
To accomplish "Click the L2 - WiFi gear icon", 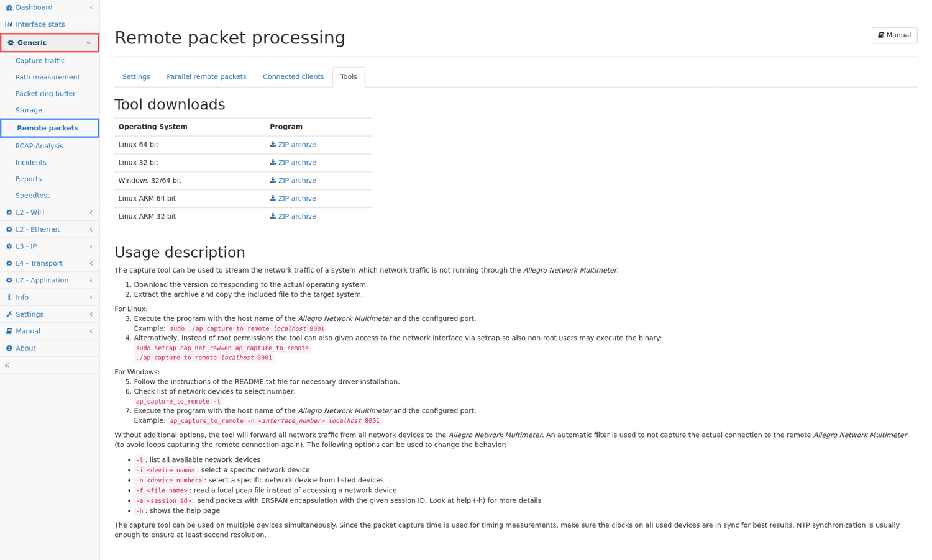I will [9, 212].
